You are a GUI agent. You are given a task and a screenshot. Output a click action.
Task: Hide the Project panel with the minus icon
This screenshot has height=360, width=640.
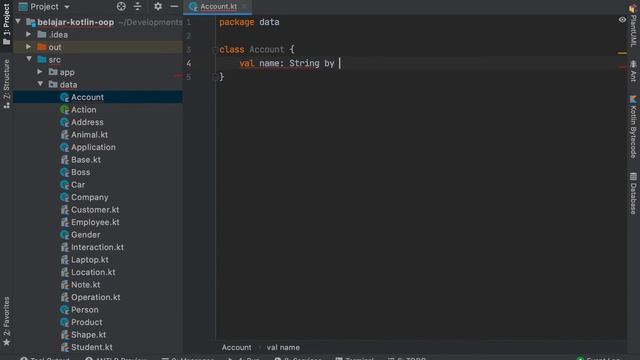[174, 7]
